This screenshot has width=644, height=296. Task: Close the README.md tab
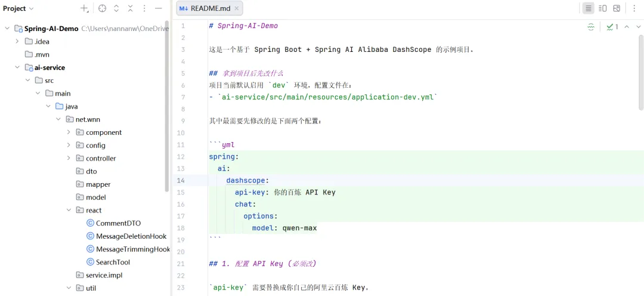(x=237, y=8)
